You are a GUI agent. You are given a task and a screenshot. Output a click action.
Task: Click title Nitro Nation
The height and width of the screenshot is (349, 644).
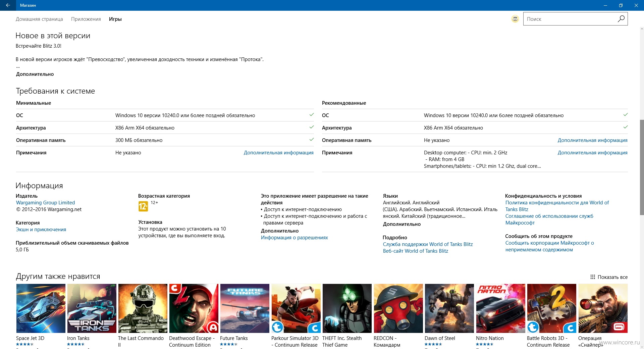[490, 338]
